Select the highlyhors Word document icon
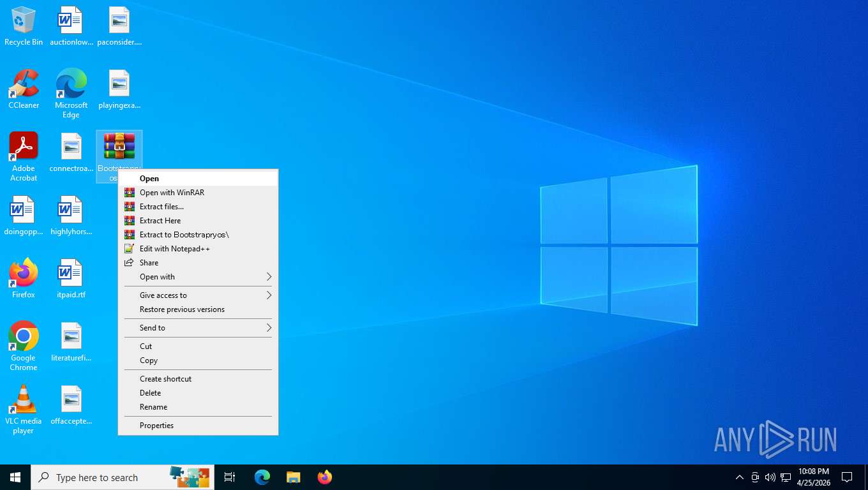 71,216
